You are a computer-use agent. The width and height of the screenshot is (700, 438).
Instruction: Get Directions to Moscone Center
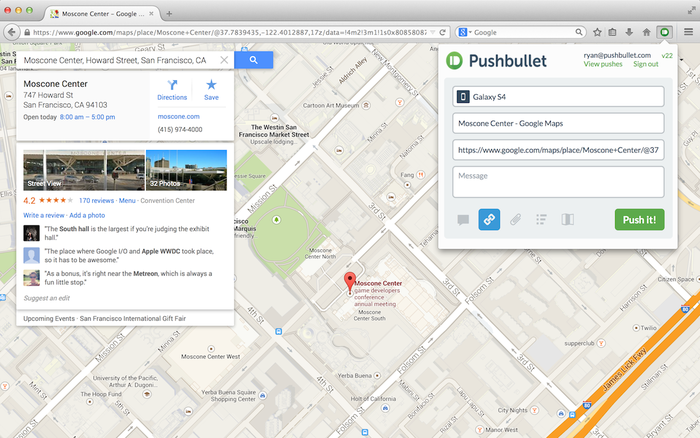coord(172,90)
